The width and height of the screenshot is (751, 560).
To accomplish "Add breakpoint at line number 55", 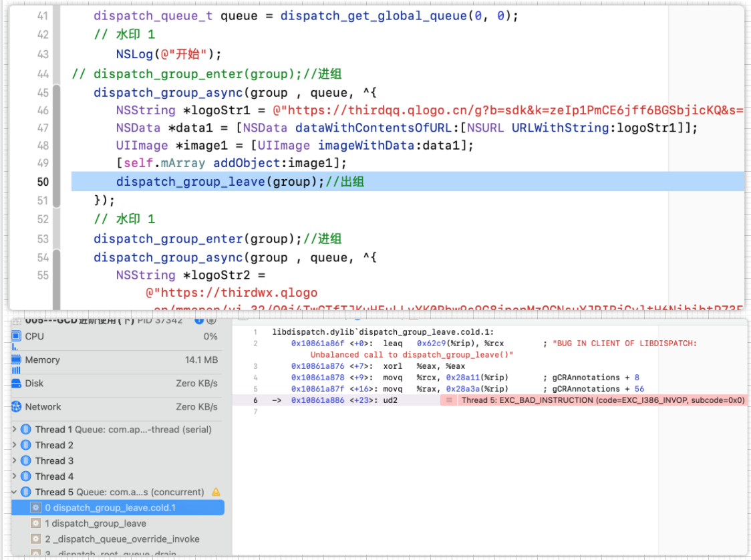I will point(43,275).
